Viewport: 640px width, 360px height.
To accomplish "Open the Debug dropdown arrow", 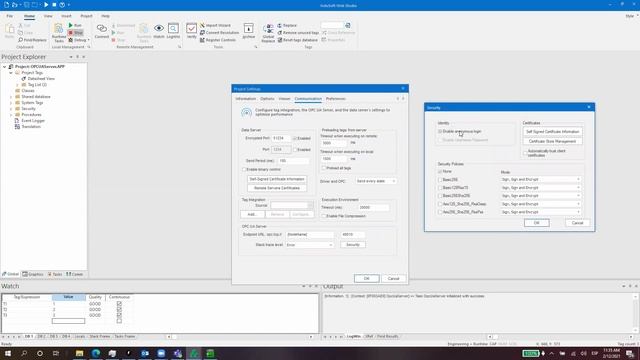I will coord(89,40).
